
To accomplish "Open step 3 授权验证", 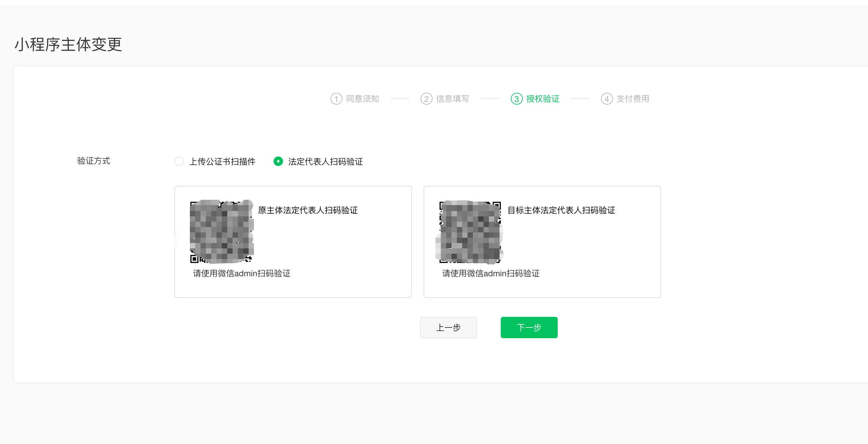I will tap(535, 99).
